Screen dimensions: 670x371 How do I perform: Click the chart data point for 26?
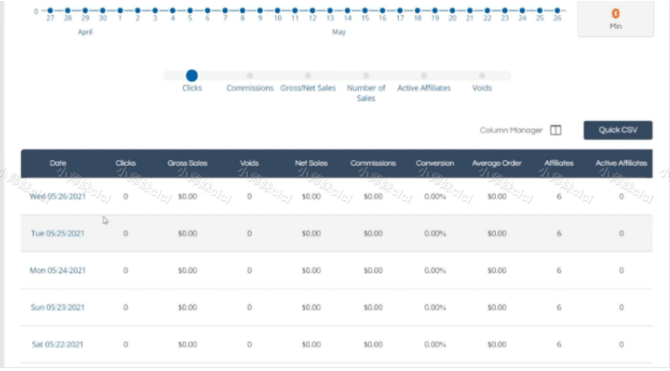click(x=557, y=10)
